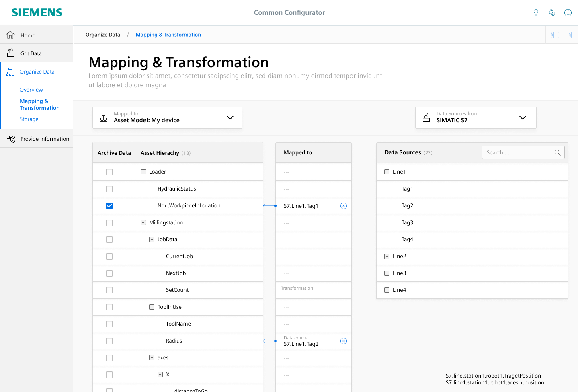578x392 pixels.
Task: Click the info icon in top right corner
Action: (568, 12)
